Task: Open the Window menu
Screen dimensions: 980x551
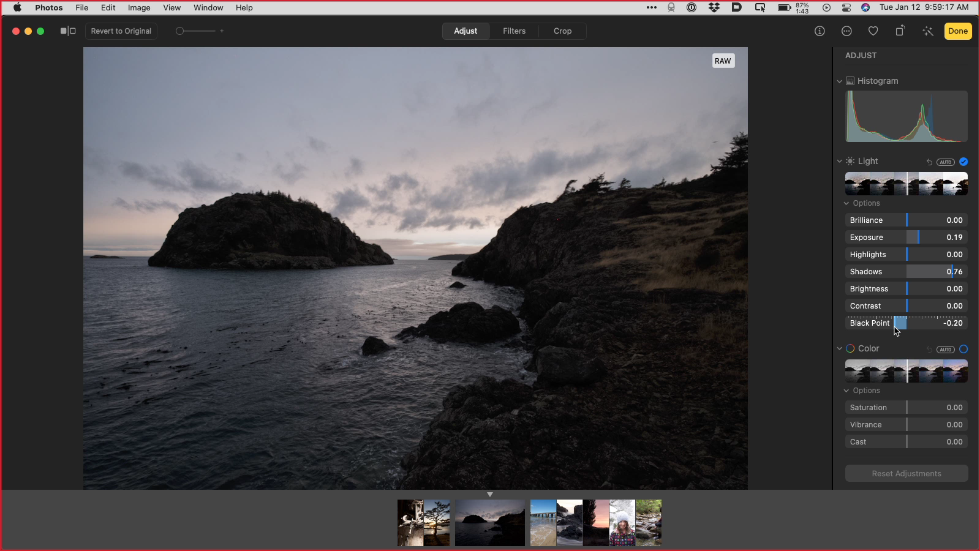Action: tap(208, 7)
